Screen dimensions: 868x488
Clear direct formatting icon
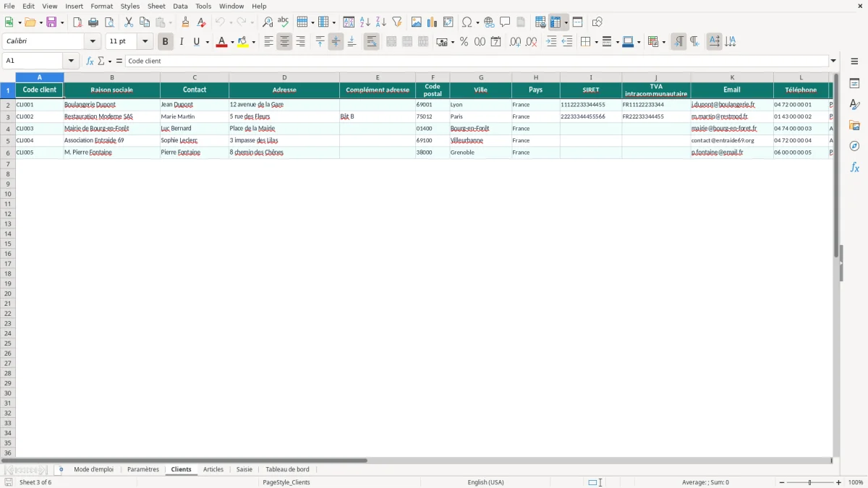pos(202,22)
